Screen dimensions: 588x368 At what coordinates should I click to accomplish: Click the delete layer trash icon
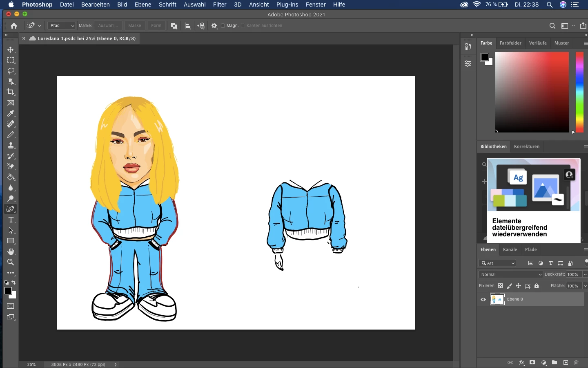(x=577, y=363)
